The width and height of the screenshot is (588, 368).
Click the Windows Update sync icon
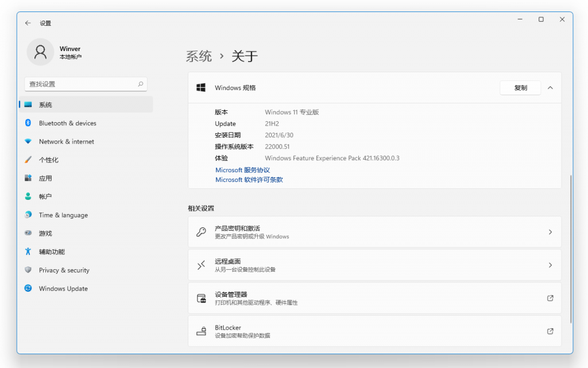click(28, 288)
